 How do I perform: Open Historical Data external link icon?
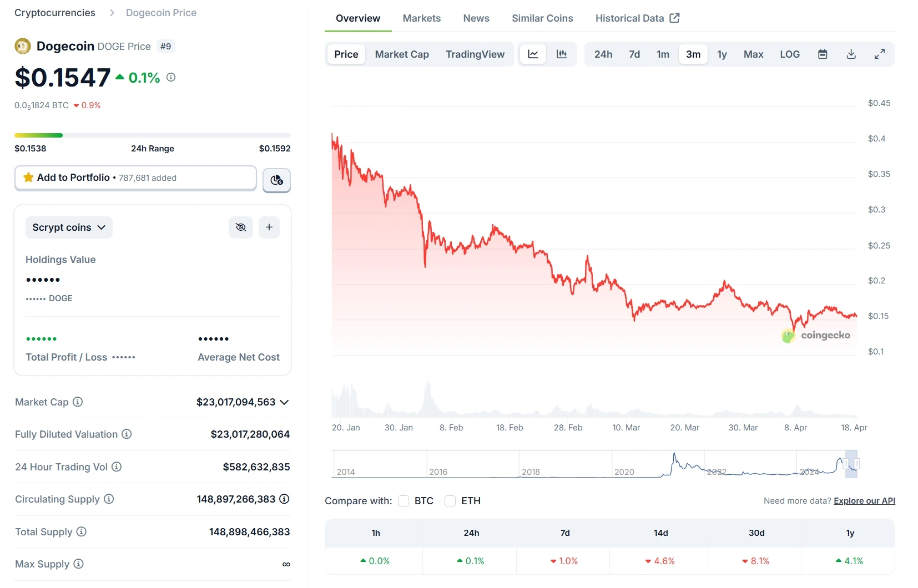674,18
